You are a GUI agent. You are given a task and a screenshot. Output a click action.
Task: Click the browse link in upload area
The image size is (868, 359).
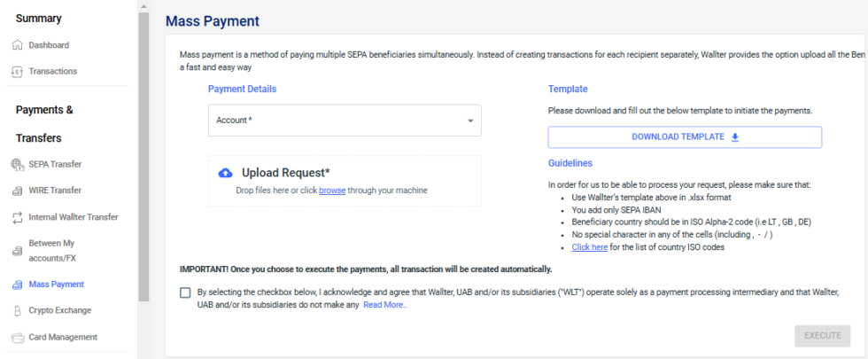pos(332,191)
